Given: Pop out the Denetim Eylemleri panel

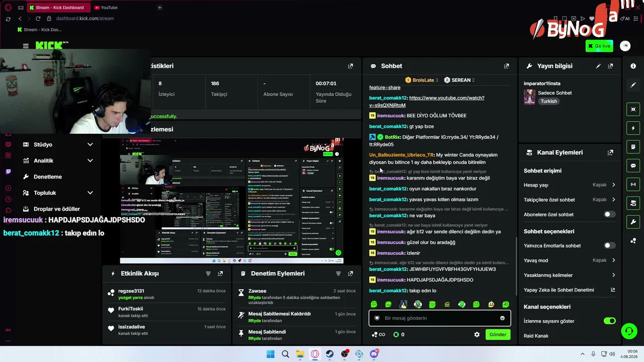Looking at the screenshot, I should point(350,274).
